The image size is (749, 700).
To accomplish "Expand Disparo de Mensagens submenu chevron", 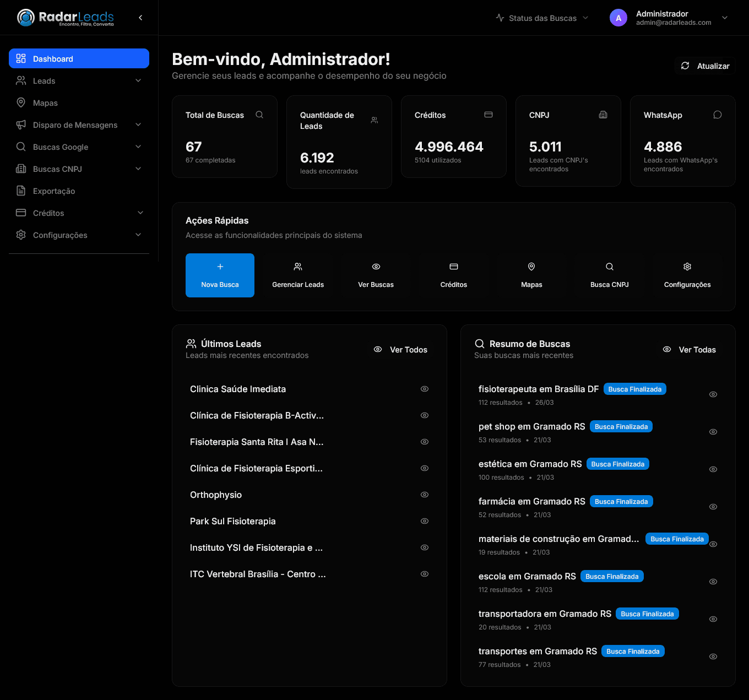I will pos(138,124).
